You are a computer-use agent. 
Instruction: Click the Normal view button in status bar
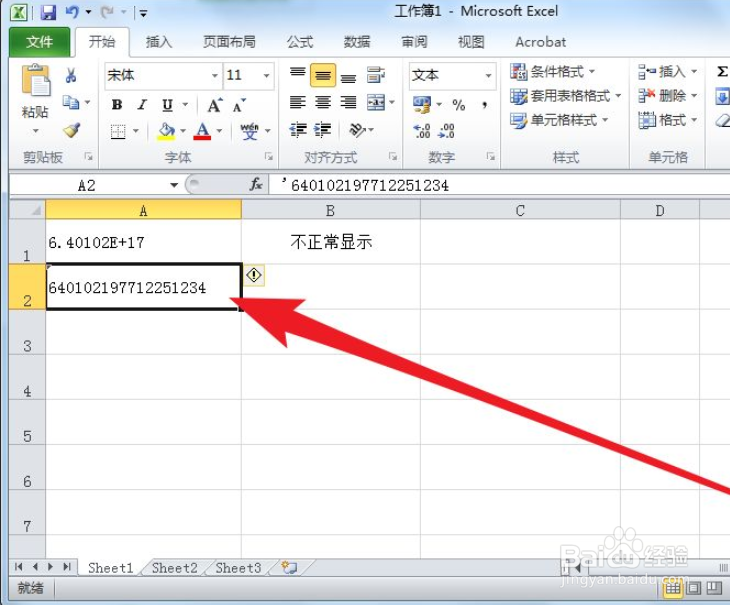(x=673, y=589)
